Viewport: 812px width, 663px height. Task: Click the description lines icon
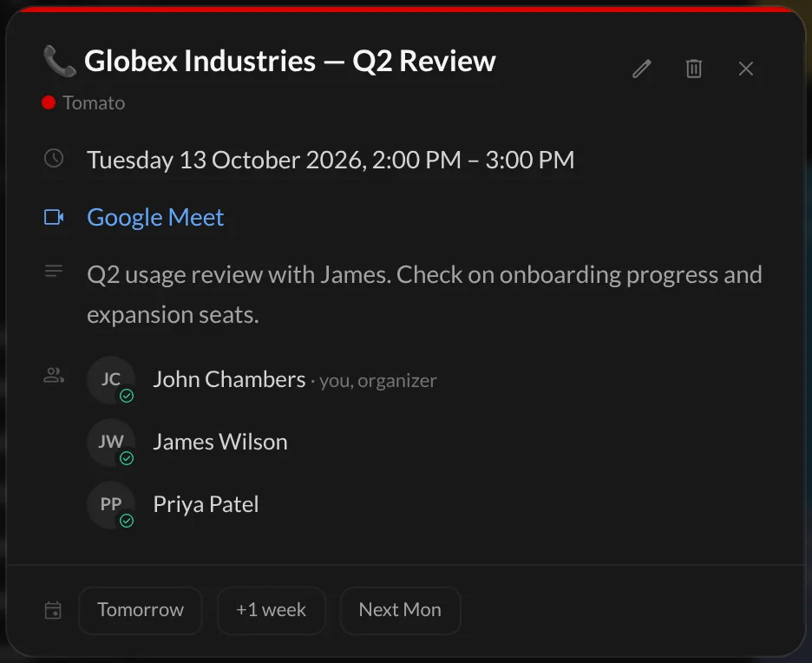pos(54,271)
